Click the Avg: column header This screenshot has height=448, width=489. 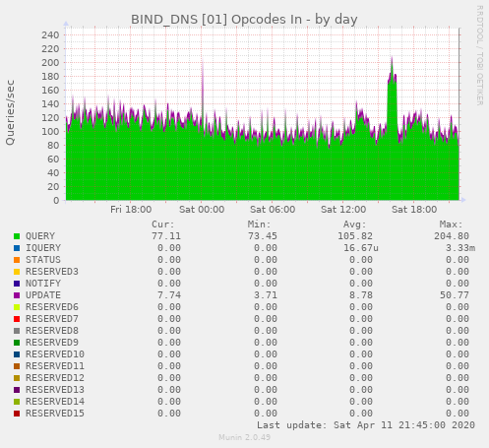[x=355, y=224]
